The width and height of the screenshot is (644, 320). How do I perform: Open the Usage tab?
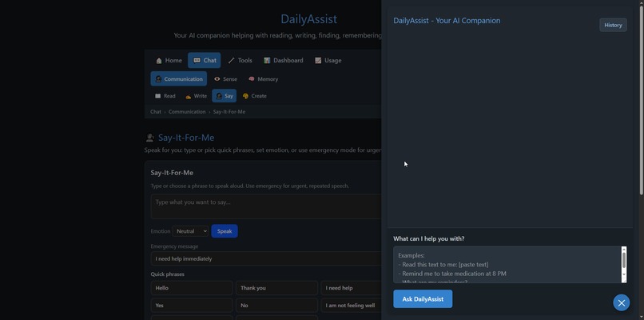point(328,61)
